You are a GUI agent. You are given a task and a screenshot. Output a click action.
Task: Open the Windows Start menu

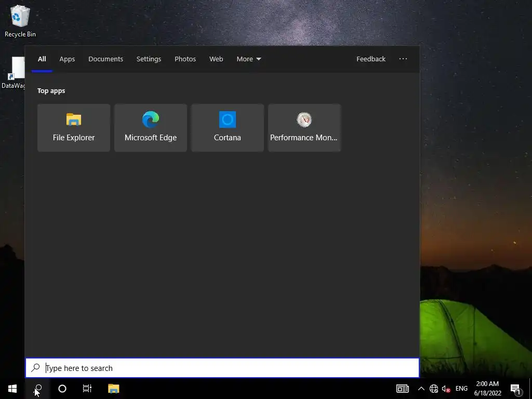coord(12,389)
